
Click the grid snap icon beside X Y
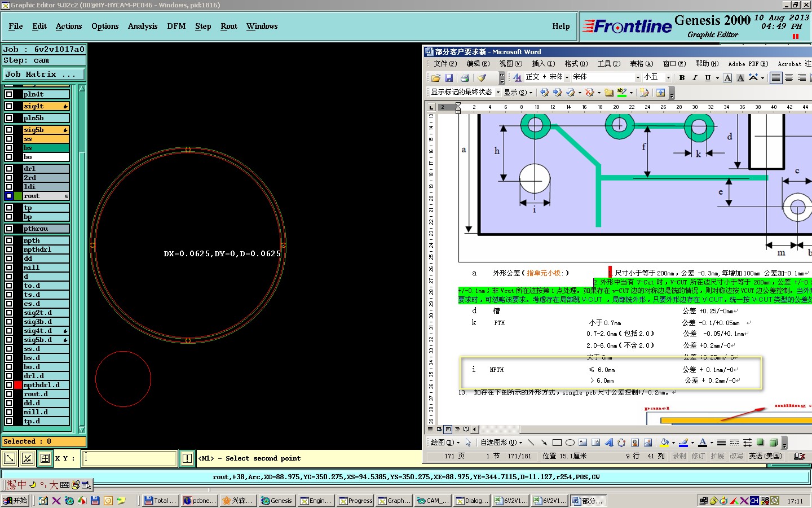pos(45,458)
